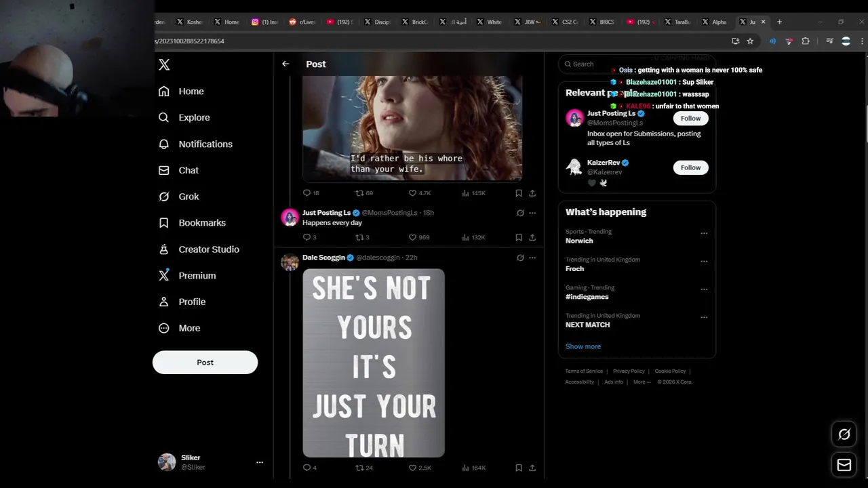Follow Just Posting Ls
The width and height of the screenshot is (868, 488).
(x=690, y=119)
